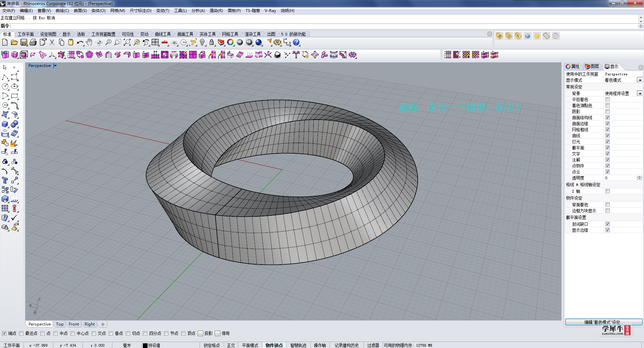Open the 文件(F) menu
644x348 pixels.
tap(8, 11)
